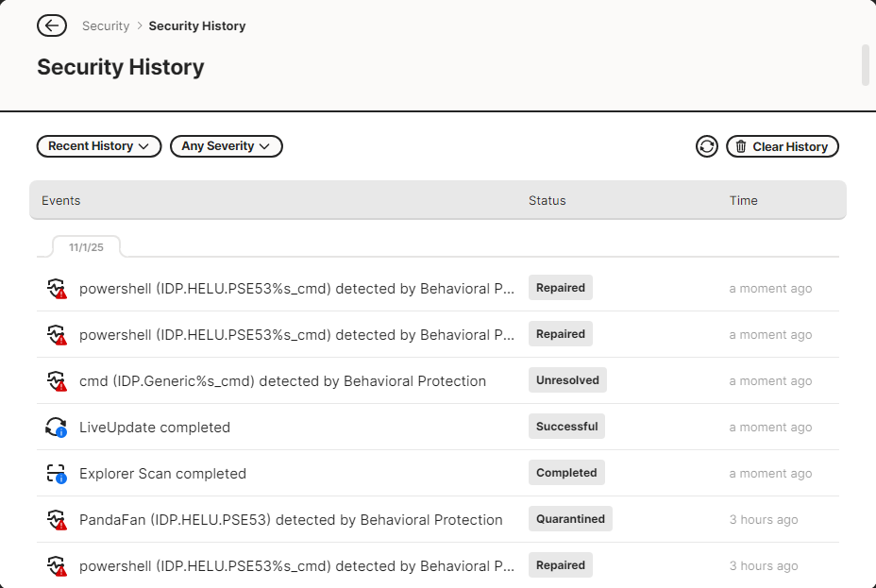Click the threat icon beside the cmd detection
This screenshot has width=876, height=588.
tap(57, 381)
